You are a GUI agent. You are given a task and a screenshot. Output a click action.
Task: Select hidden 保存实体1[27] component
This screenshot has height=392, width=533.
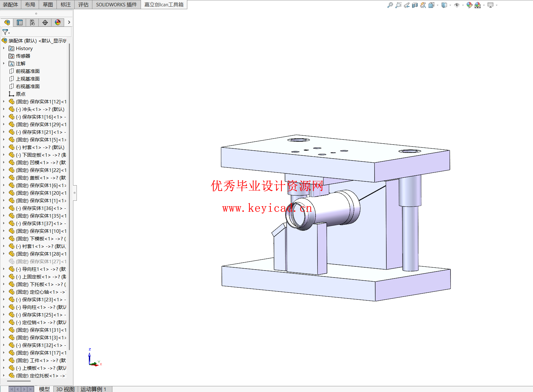tap(38, 261)
